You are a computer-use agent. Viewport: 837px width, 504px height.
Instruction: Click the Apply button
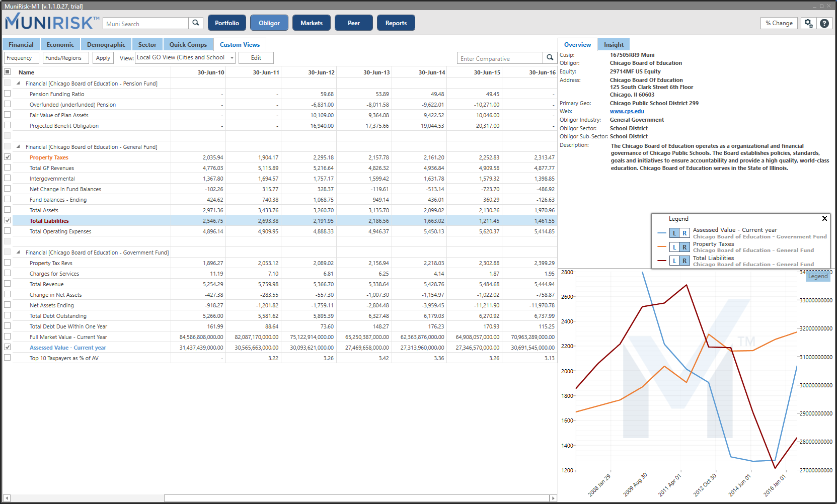tap(103, 58)
